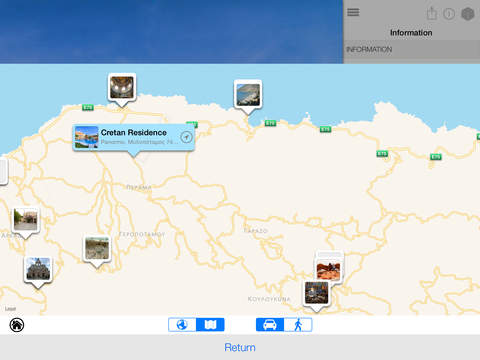Tap the ancient ruins photo pin
Viewport: 480px width, 360px height.
coord(97,249)
